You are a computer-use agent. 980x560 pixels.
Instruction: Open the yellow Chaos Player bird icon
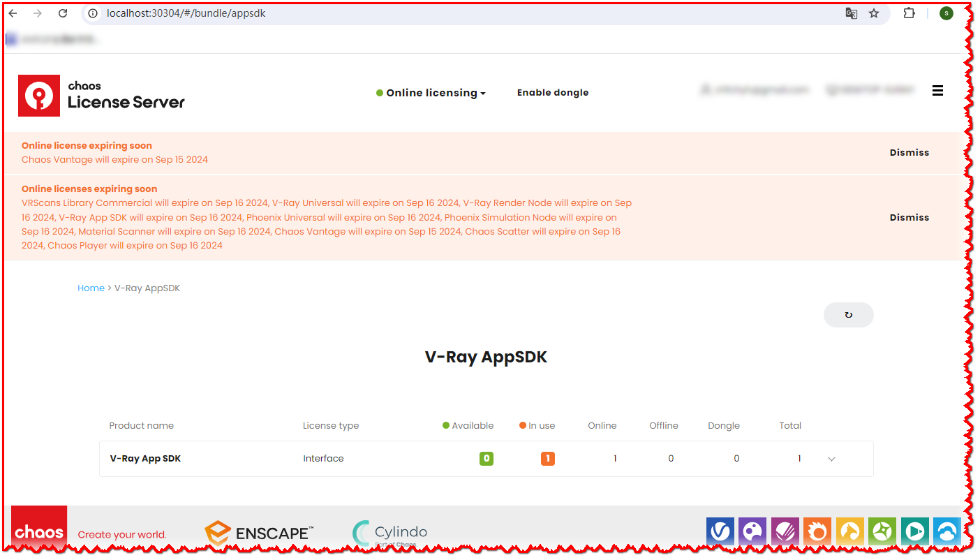click(x=850, y=532)
